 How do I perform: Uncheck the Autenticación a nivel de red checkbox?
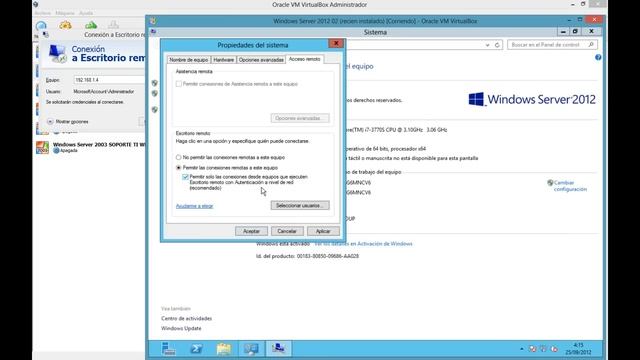pos(185,177)
